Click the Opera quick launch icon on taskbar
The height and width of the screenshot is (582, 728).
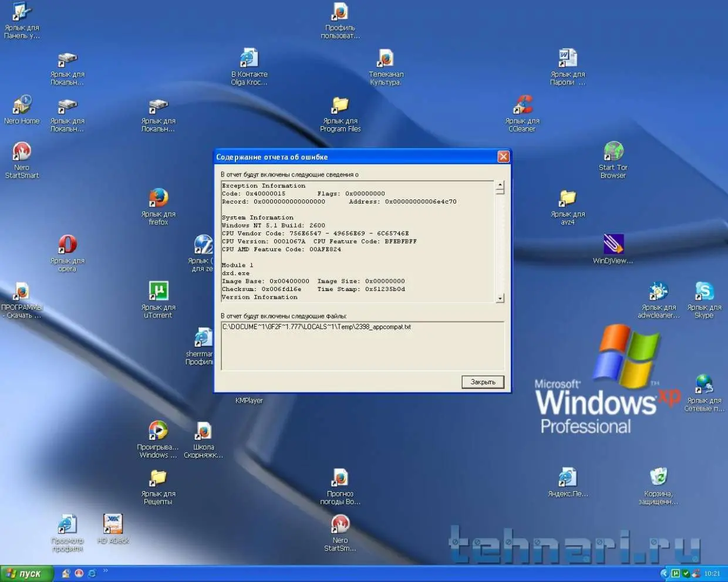(79, 574)
